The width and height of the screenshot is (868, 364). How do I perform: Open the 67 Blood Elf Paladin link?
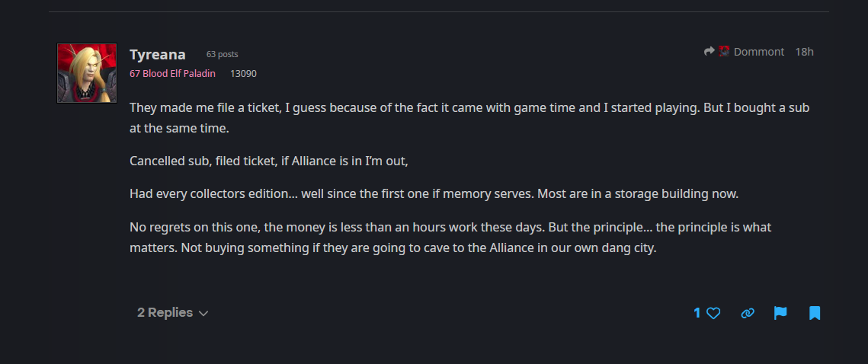[x=172, y=74]
